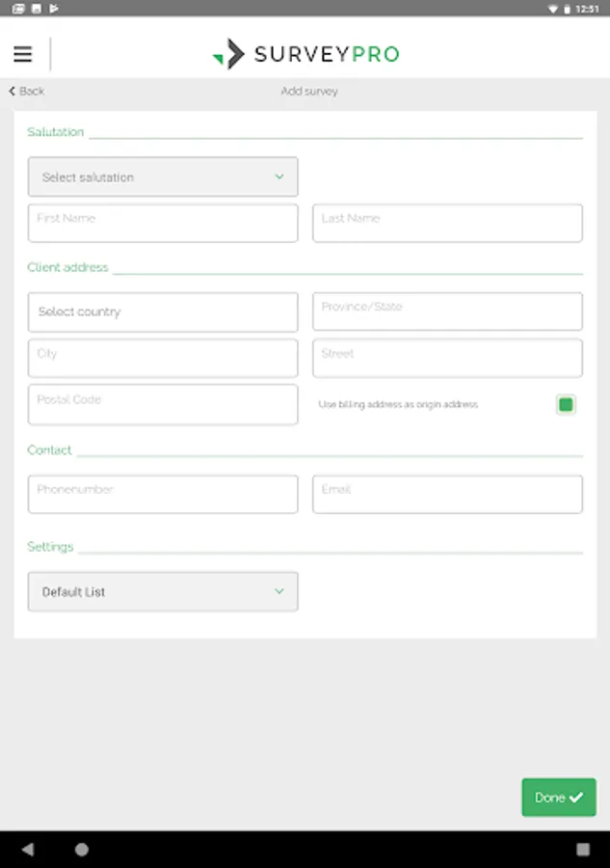Viewport: 610px width, 868px height.
Task: Open the hamburger menu
Action: (x=23, y=54)
